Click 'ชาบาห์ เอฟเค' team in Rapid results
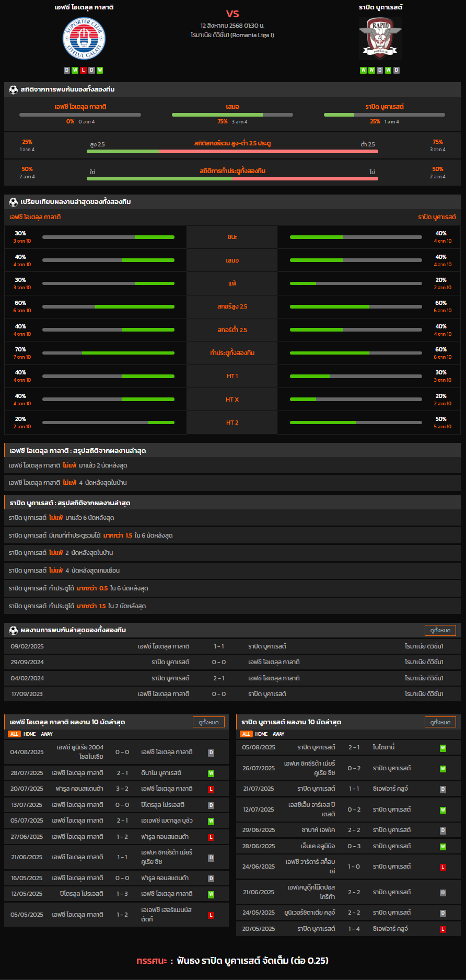The height and width of the screenshot is (980, 466). coord(318,830)
